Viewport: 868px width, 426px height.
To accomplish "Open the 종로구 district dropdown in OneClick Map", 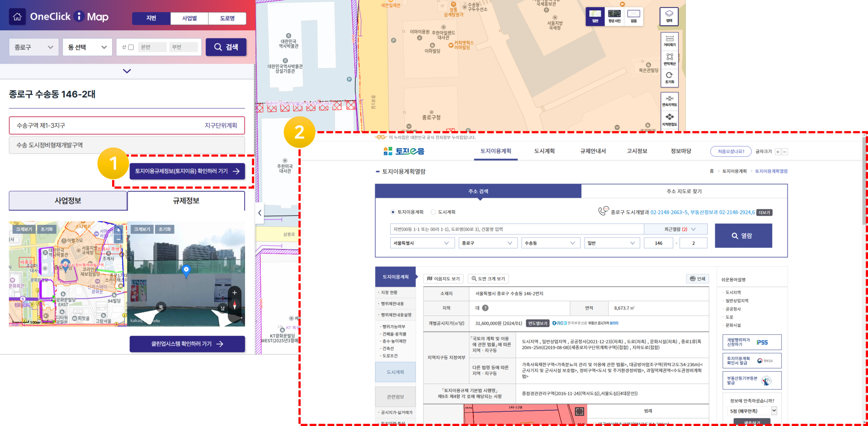I will (34, 47).
